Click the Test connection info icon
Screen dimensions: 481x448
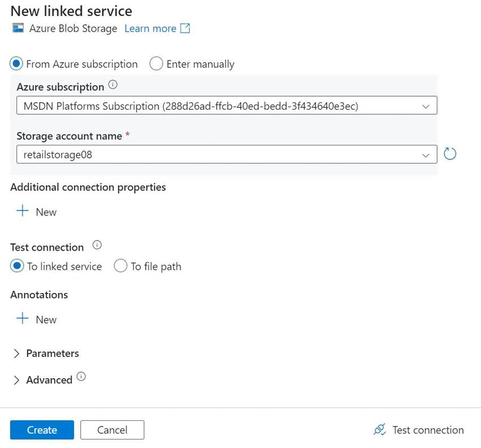point(97,245)
